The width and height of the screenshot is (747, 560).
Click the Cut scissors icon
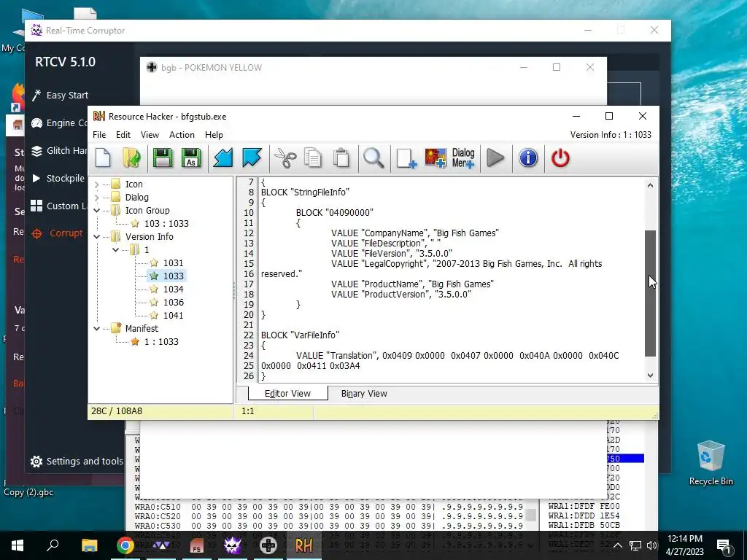click(x=285, y=158)
